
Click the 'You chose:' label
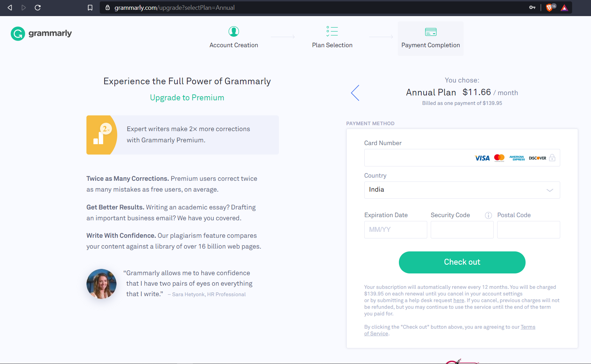[x=462, y=80]
